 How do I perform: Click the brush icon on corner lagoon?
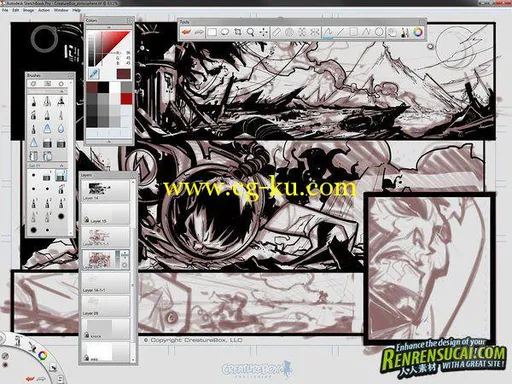(x=32, y=347)
